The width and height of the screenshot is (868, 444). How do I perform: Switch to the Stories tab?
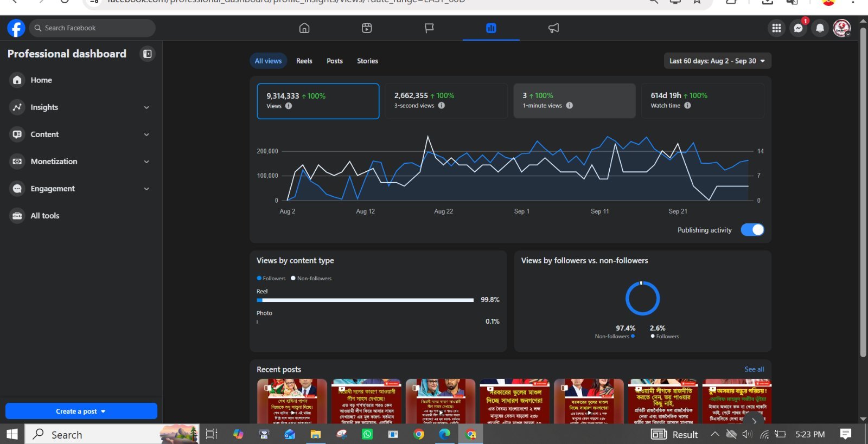367,61
